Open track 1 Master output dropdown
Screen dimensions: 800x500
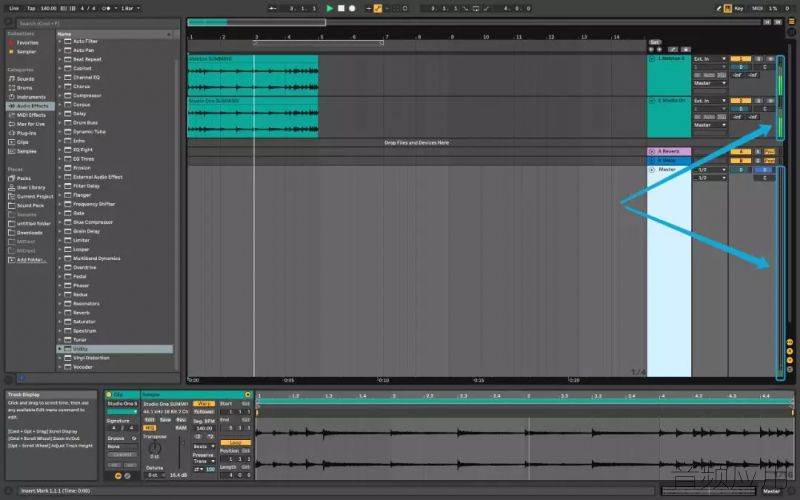click(709, 83)
